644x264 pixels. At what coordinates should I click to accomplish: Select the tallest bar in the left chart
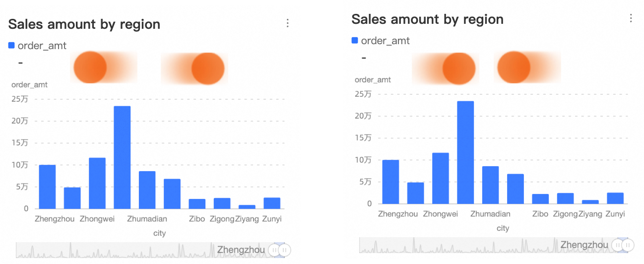pyautogui.click(x=122, y=157)
